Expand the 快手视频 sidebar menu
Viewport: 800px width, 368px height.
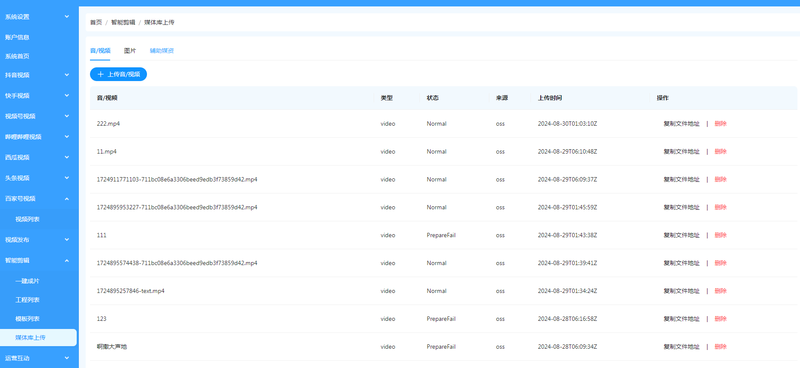[39, 95]
